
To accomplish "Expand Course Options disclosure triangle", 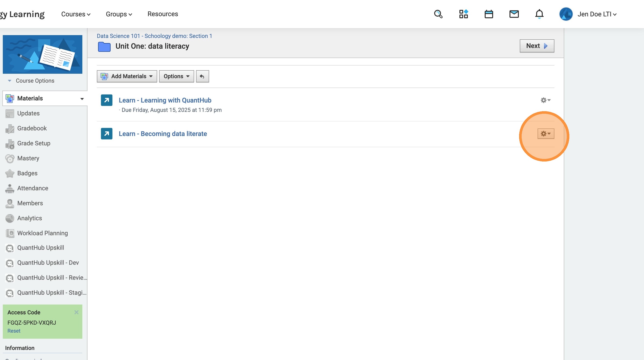I will coord(10,81).
